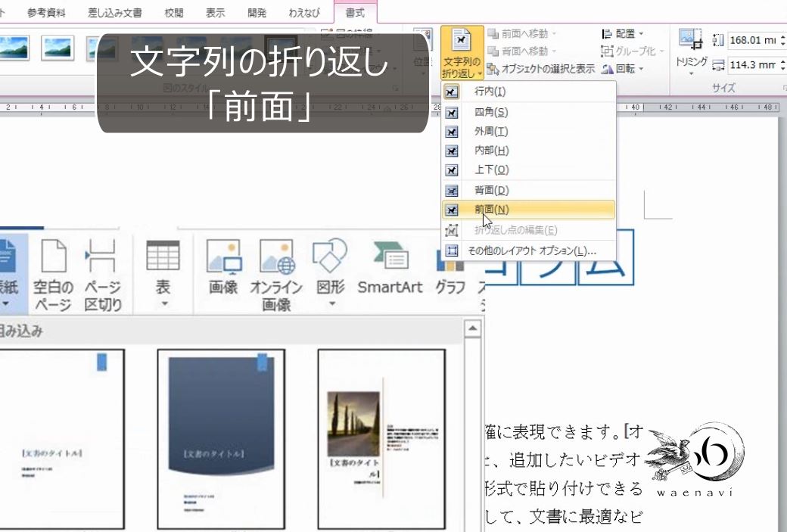787x532 pixels.
Task: Open その他のレイアウト オプション(L)
Action: click(x=528, y=250)
